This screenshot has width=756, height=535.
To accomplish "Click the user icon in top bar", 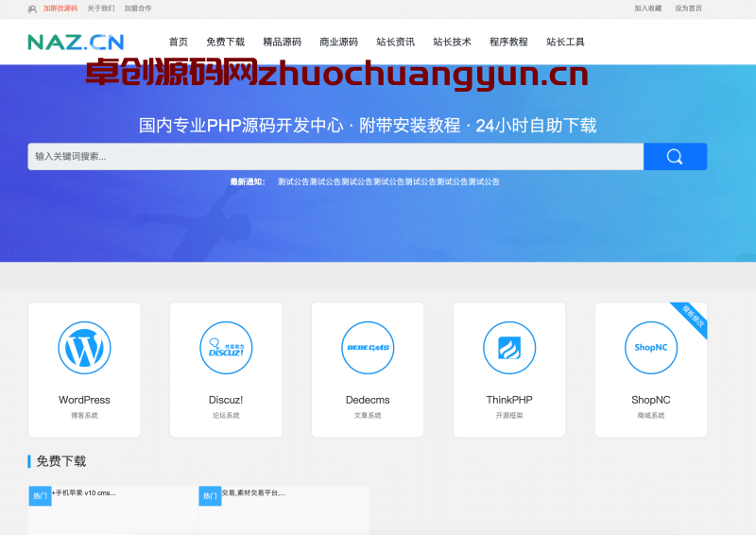I will [x=32, y=9].
